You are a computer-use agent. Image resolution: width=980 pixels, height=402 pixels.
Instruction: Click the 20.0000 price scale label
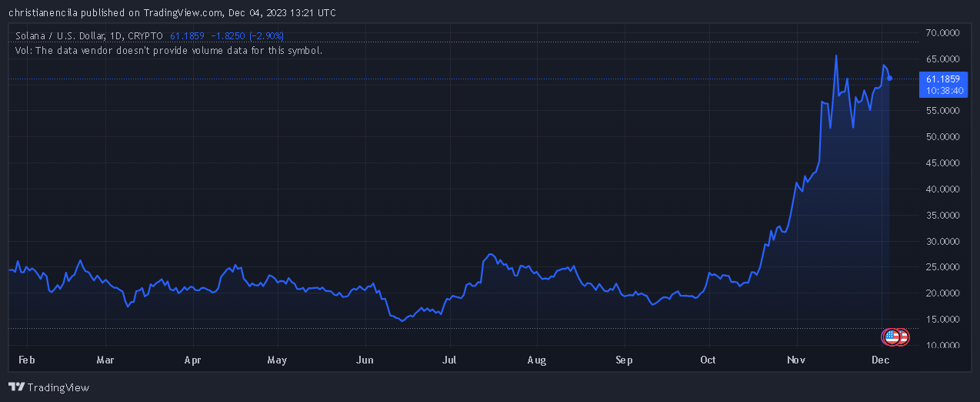tap(942, 293)
